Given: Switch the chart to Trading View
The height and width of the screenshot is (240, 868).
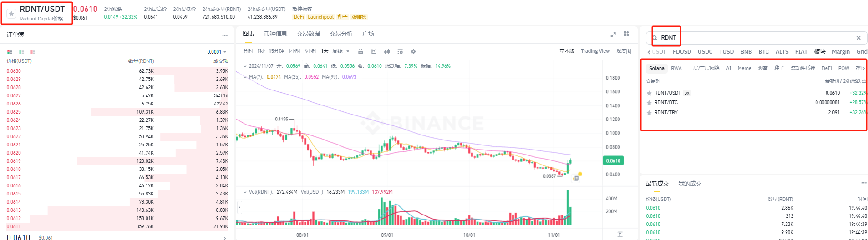Looking at the screenshot, I should point(595,51).
